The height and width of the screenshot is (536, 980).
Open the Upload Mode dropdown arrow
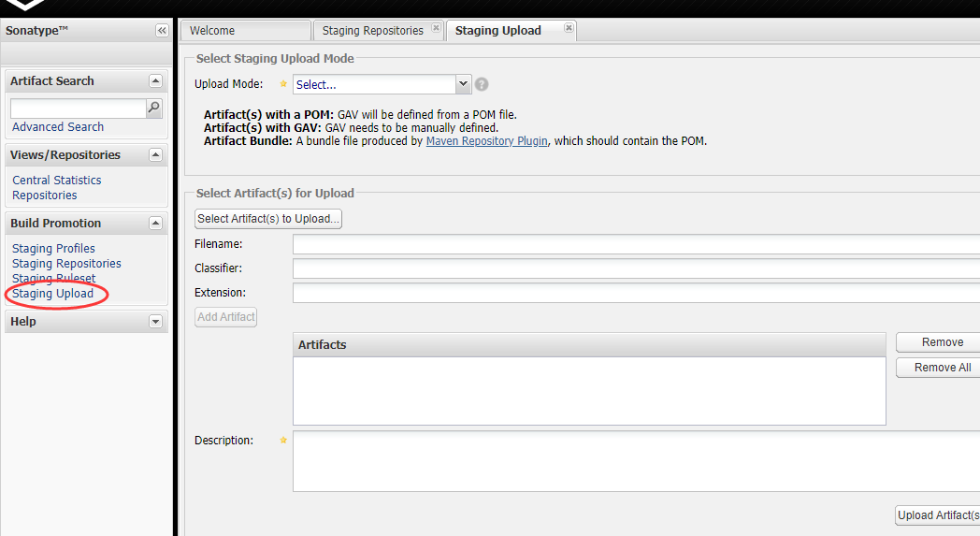coord(463,84)
